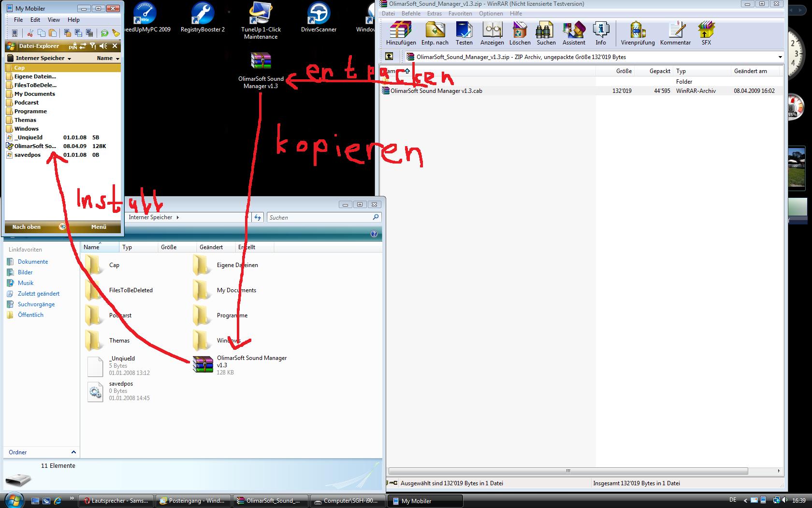Screen dimensions: 812x508
Task: Click the Info icon in WinRAR
Action: click(601, 33)
